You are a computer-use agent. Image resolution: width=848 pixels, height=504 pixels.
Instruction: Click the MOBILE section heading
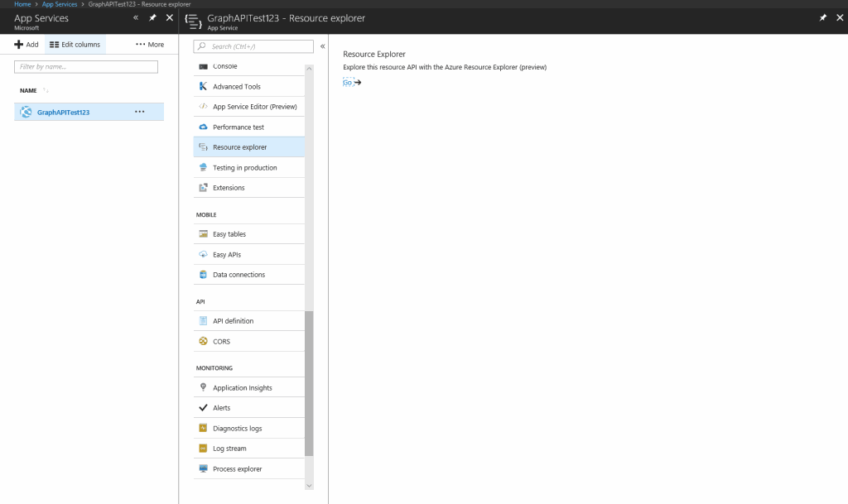point(206,214)
